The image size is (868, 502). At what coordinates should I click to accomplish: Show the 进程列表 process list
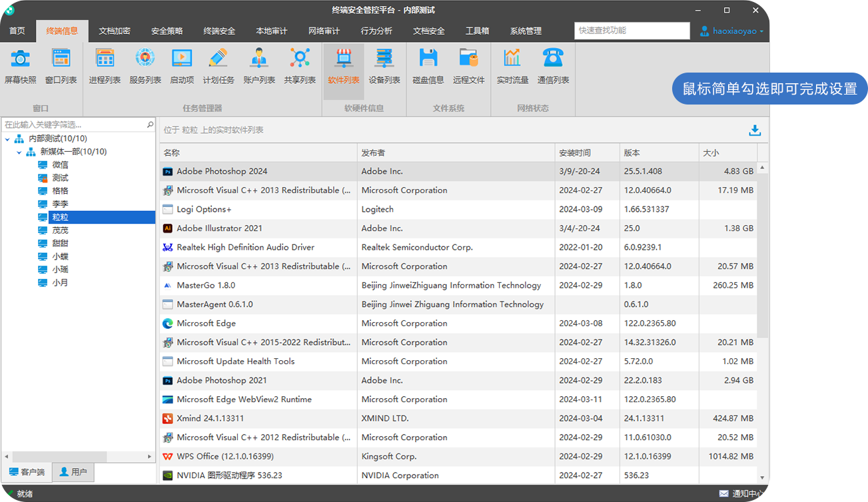(x=105, y=67)
